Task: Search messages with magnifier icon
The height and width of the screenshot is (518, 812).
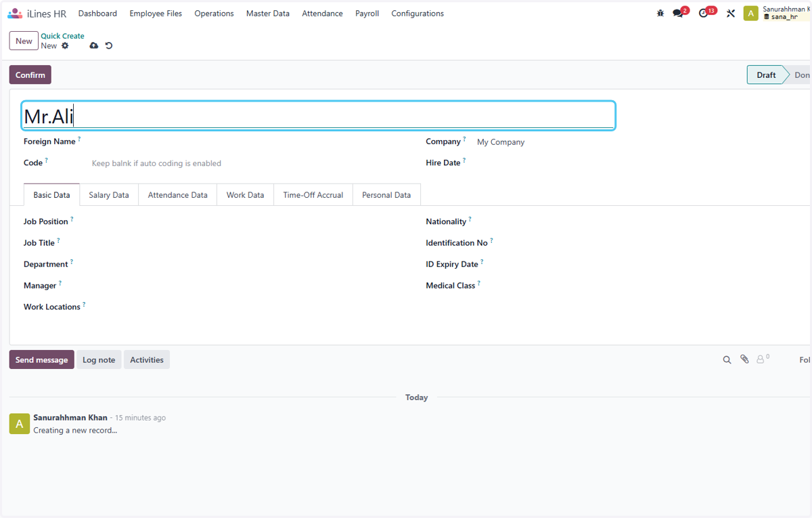Action: pyautogui.click(x=727, y=360)
